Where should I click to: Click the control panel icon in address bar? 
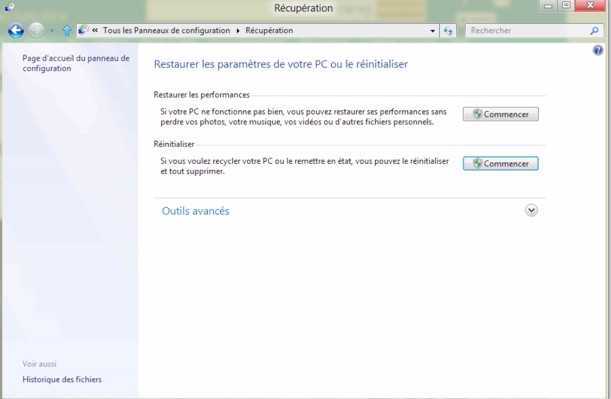point(83,30)
